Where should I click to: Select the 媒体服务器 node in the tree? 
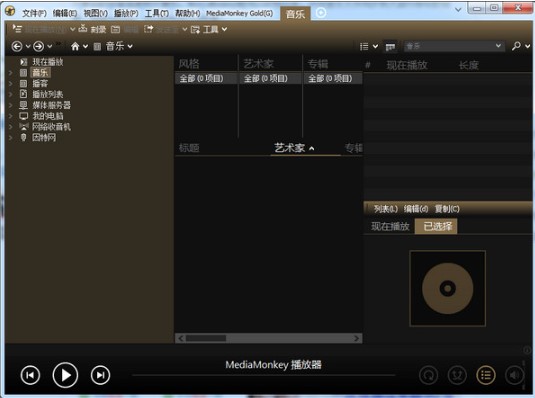click(x=52, y=105)
